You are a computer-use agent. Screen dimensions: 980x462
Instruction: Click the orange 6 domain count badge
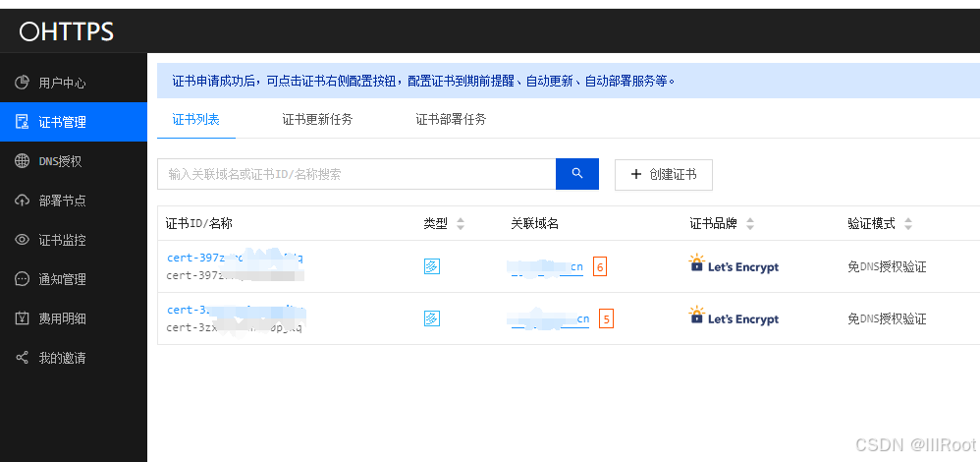click(x=600, y=267)
